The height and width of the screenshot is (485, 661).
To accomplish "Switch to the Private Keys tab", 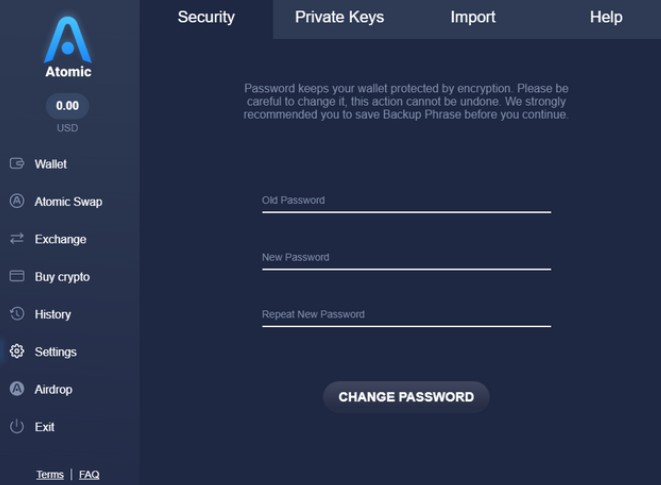I will click(x=339, y=17).
